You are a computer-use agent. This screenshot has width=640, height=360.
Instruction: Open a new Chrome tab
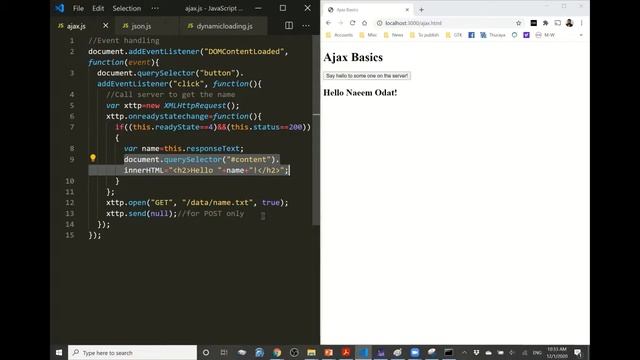point(421,9)
